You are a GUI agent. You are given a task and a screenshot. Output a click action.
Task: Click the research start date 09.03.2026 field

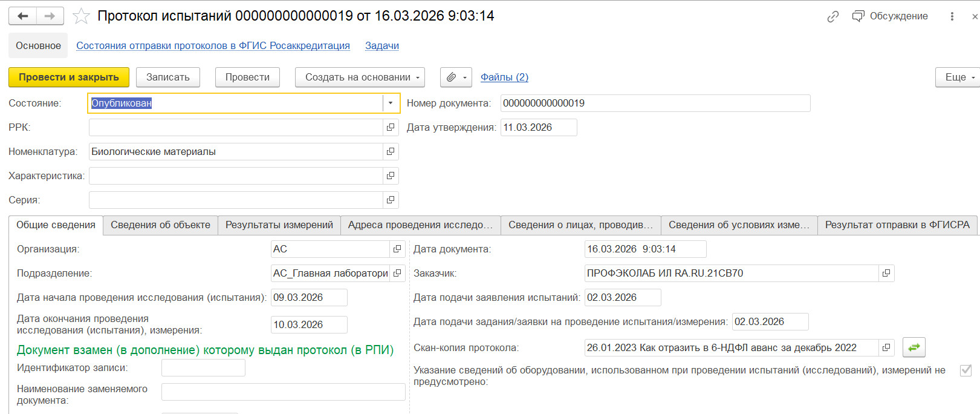coord(309,298)
